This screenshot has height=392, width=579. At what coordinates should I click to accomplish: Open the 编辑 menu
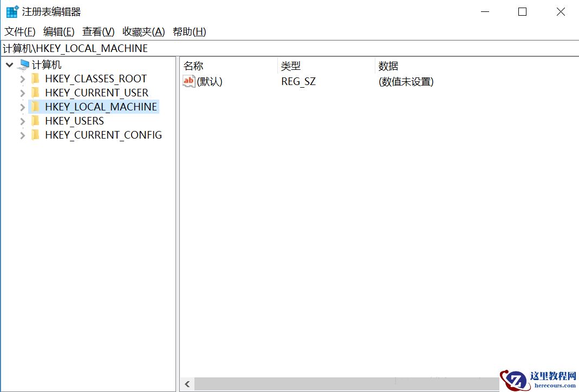pos(57,31)
